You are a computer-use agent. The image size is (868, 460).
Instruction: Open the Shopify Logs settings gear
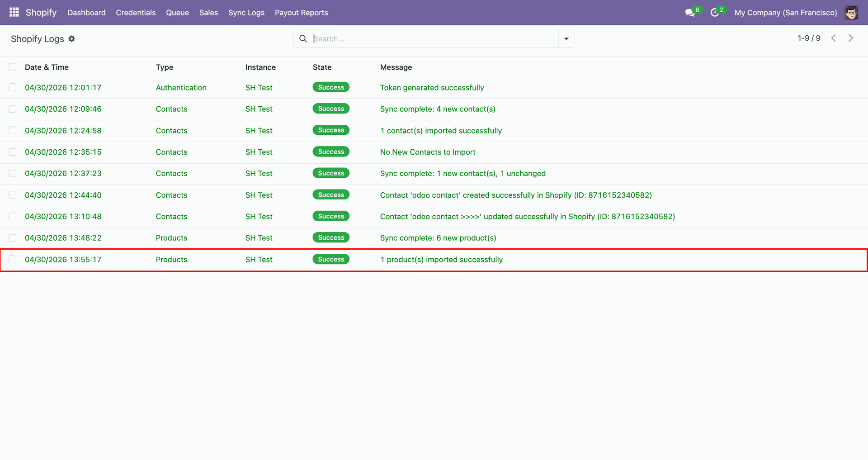(x=71, y=39)
